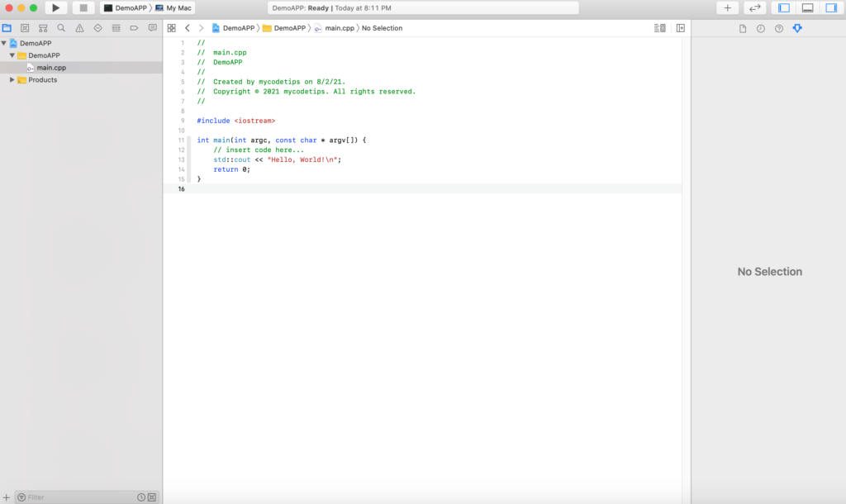Show the Quick Help inspector
The width and height of the screenshot is (846, 504).
[x=779, y=29]
